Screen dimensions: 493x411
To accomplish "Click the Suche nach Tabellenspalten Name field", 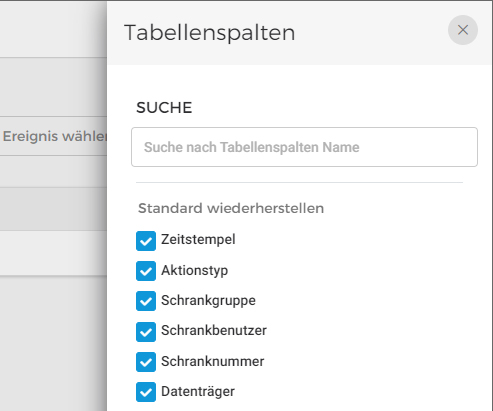I will 304,147.
